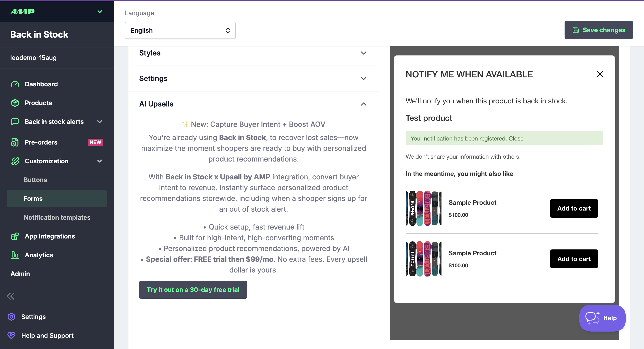Viewport: 644px width, 349px height.
Task: Collapse the AI Upsells section chevron
Action: pyautogui.click(x=363, y=104)
